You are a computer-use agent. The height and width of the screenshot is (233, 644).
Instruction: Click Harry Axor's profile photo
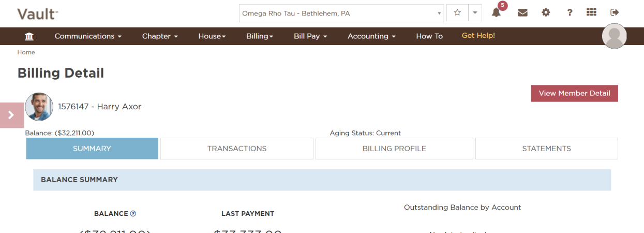(39, 107)
